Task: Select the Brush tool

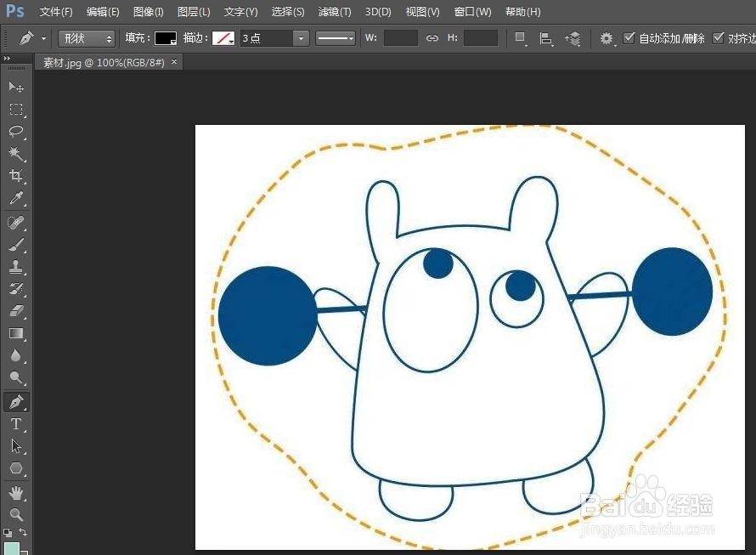Action: (x=16, y=245)
